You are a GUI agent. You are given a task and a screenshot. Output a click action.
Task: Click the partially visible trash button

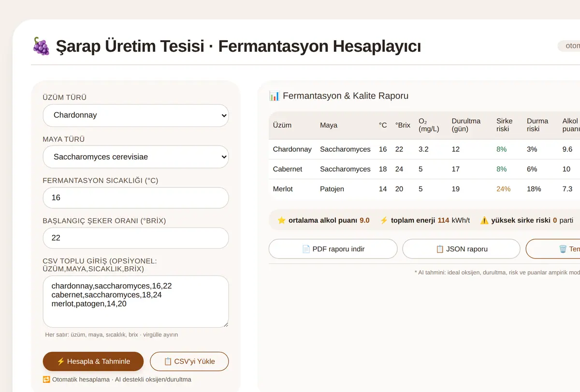553,249
